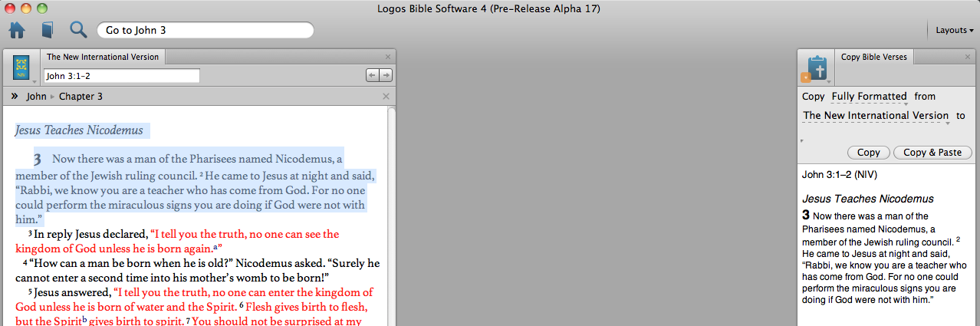
Task: Click the Bible panel vertical scrollbar
Action: coord(392,216)
